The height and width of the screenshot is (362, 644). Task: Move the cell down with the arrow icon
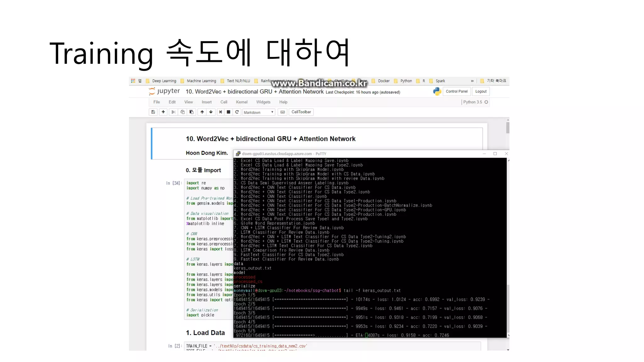[211, 112]
